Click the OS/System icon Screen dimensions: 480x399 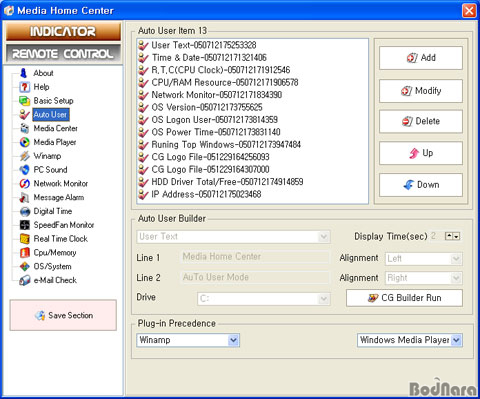click(24, 266)
